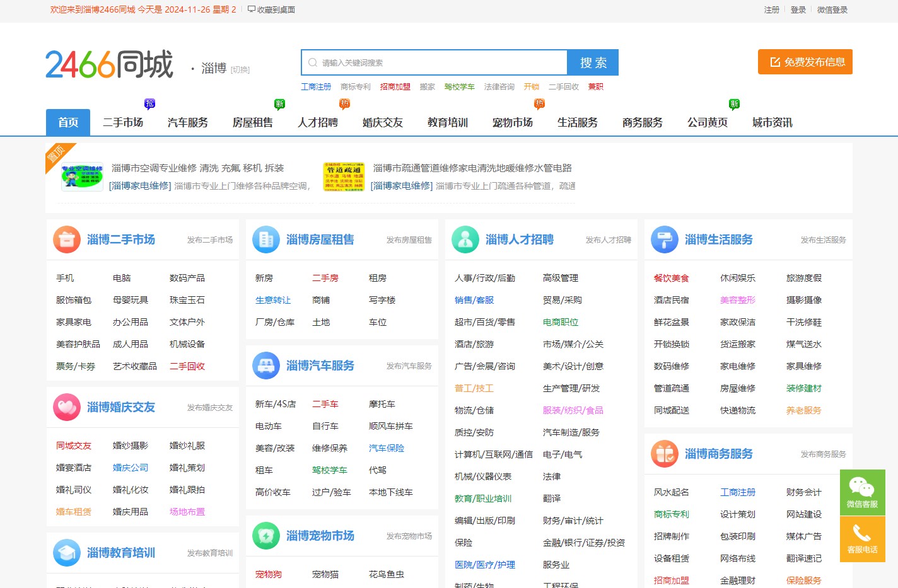Click the air conditioner repair ad thumbnail
This screenshot has height=588, width=898.
pyautogui.click(x=82, y=176)
